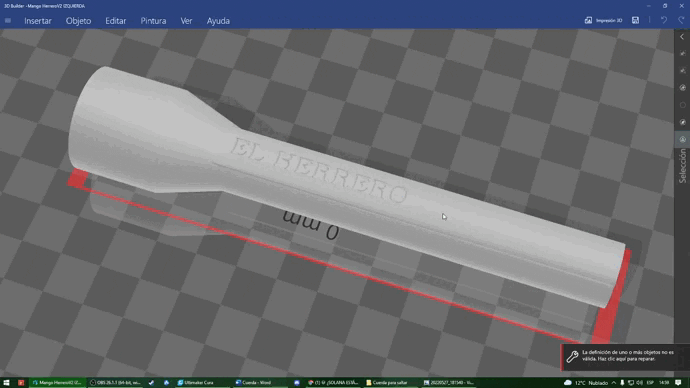Open the Ver menu
This screenshot has height=388, width=690.
tap(186, 21)
